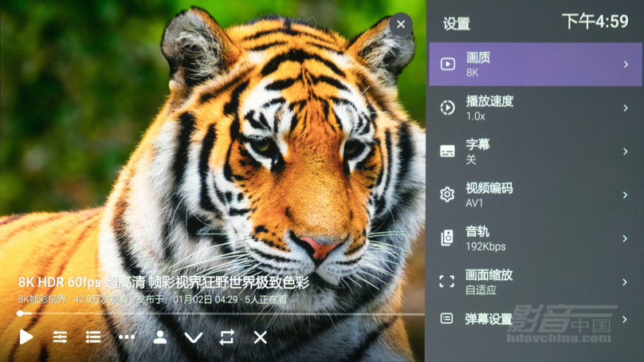Click the downward chevron icon in player bar
The height and width of the screenshot is (362, 644).
click(x=194, y=338)
